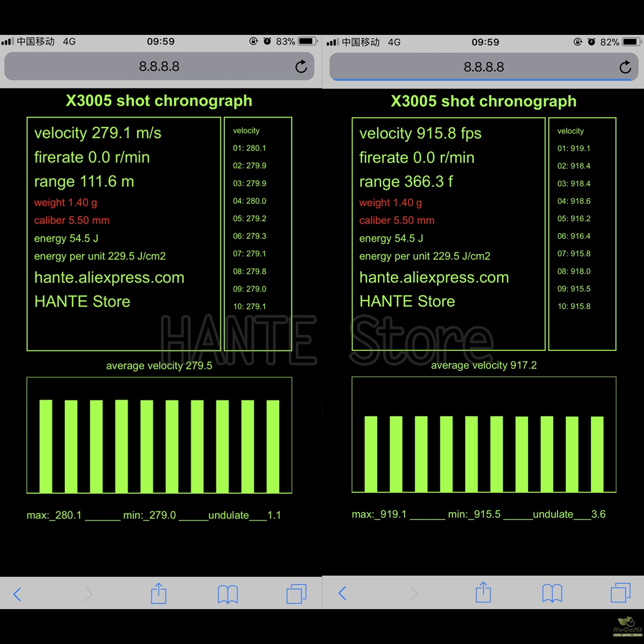644x644 pixels.
Task: Edit caliber 5.50 mm in right panel
Action: tap(397, 221)
